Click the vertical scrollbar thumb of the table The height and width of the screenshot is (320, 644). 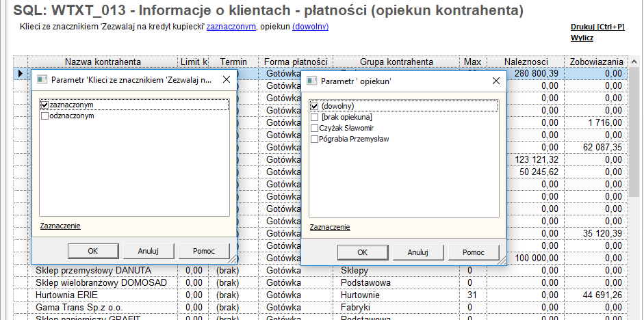tap(634, 131)
